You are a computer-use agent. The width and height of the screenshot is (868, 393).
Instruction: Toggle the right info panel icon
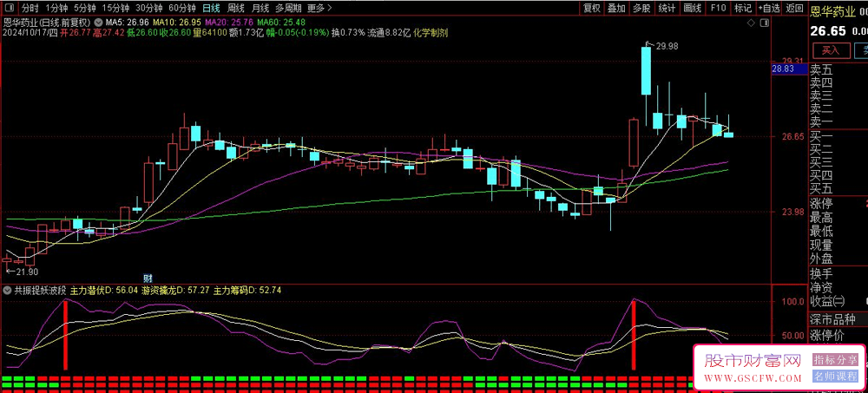pyautogui.click(x=764, y=23)
